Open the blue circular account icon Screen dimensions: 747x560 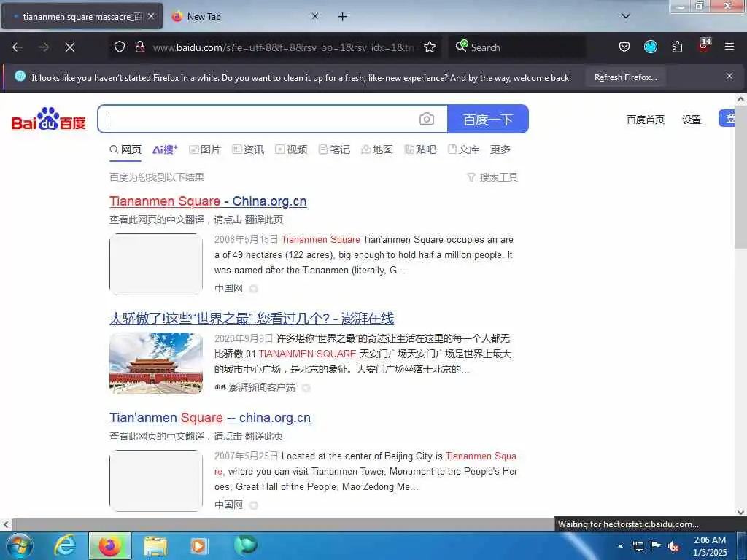tap(650, 47)
